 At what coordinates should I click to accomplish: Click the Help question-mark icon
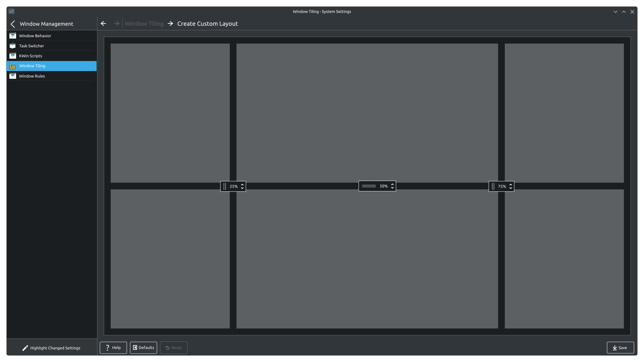point(108,348)
